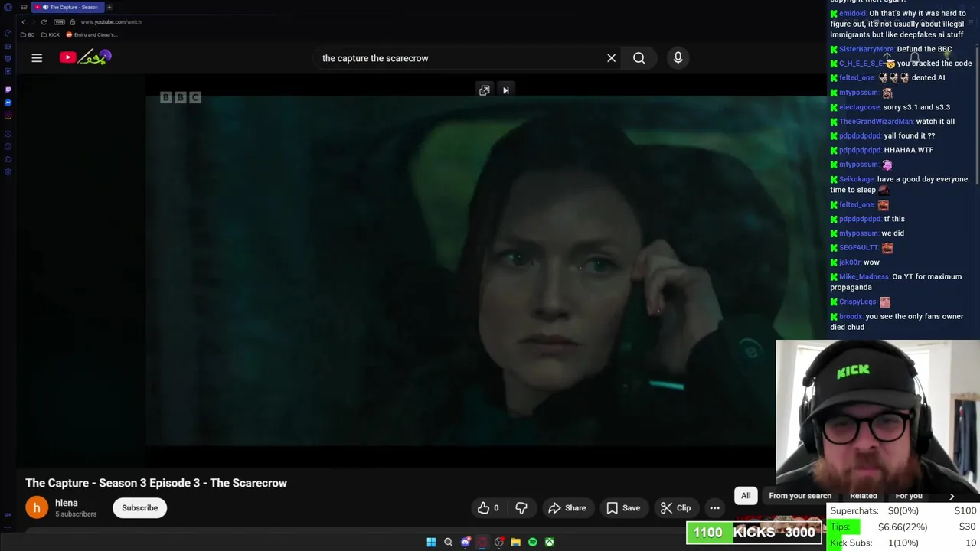Expand more chips with right chevron
Screen dimensions: 980x551
point(952,496)
